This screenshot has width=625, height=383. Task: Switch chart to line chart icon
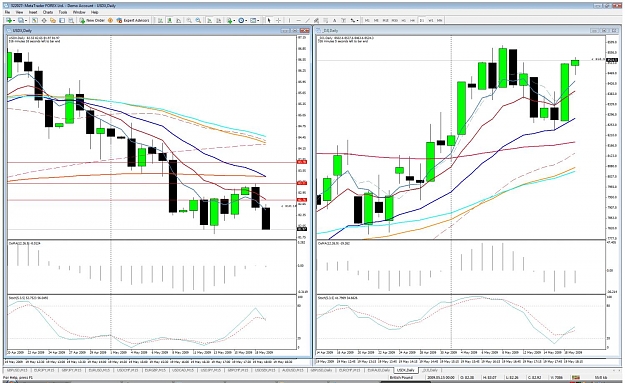tap(179, 20)
